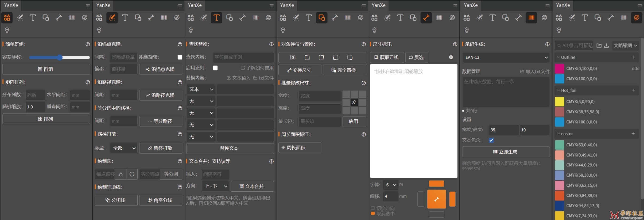Select the active grouping tool icon in the 简单群组 panel
The height and width of the screenshot is (220, 644).
pos(7,18)
